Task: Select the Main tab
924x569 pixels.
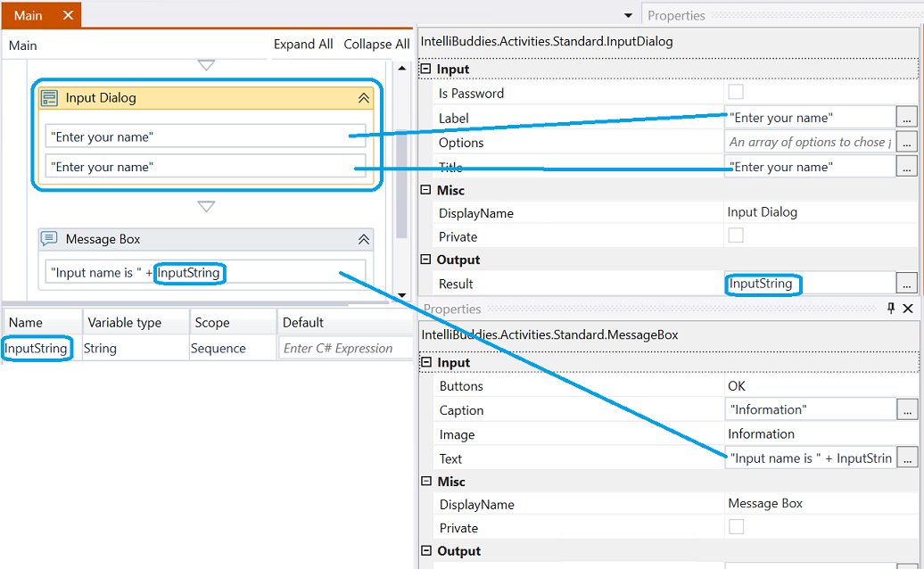Action: (27, 15)
